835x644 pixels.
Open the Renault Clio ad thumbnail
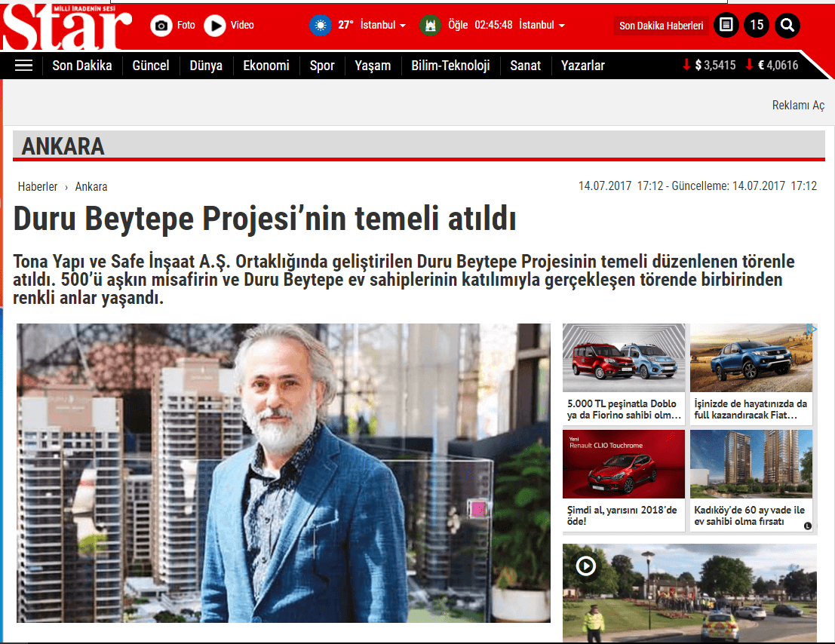tap(623, 464)
